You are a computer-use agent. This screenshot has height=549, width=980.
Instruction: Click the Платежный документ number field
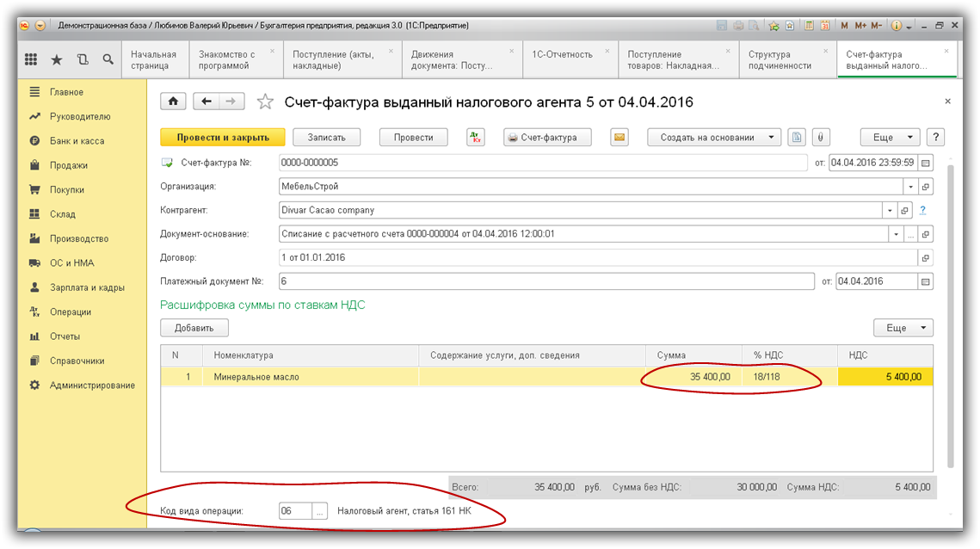pos(545,281)
